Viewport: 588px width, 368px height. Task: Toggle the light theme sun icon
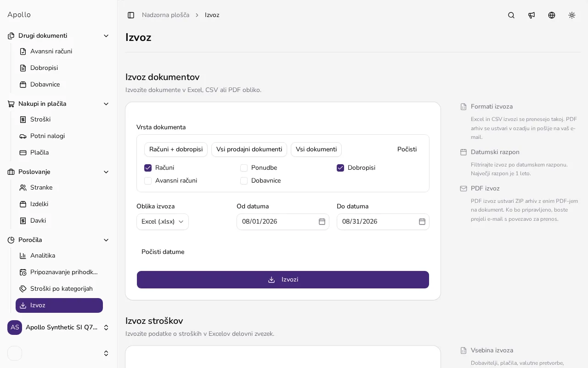tap(572, 15)
